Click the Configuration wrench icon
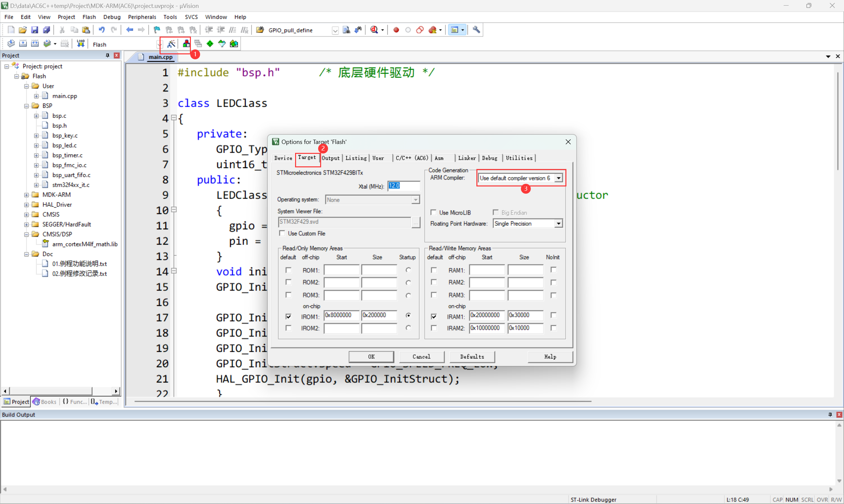The image size is (844, 504). click(476, 30)
